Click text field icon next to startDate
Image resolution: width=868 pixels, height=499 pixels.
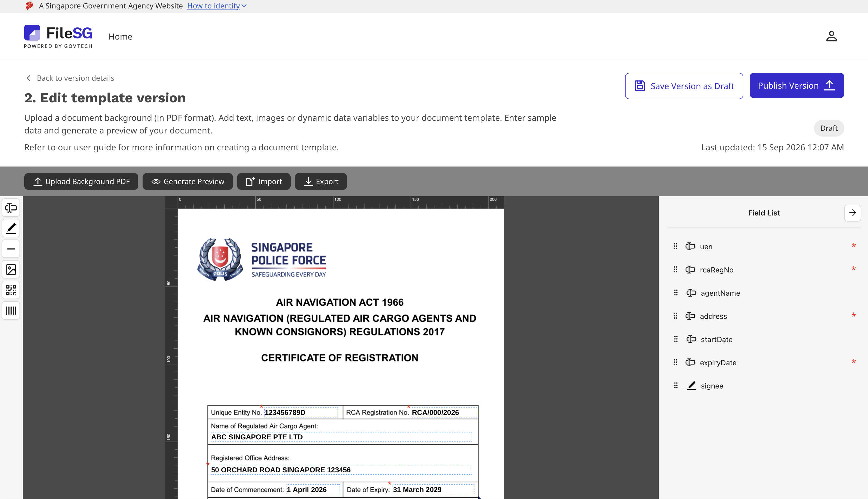pyautogui.click(x=691, y=339)
